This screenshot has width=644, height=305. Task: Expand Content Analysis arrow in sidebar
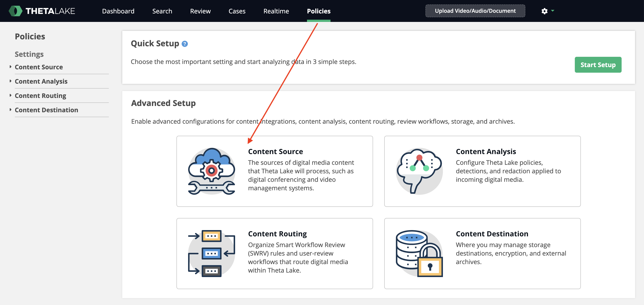coord(11,81)
